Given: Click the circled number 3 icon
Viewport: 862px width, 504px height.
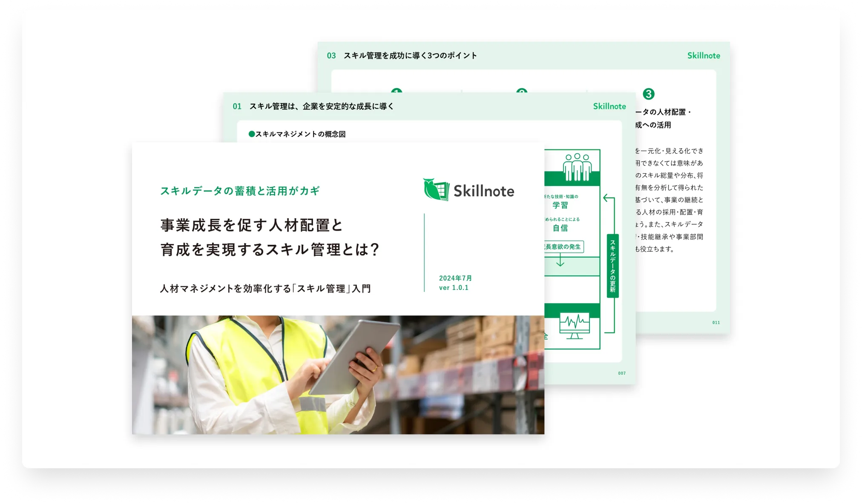Looking at the screenshot, I should [x=648, y=94].
